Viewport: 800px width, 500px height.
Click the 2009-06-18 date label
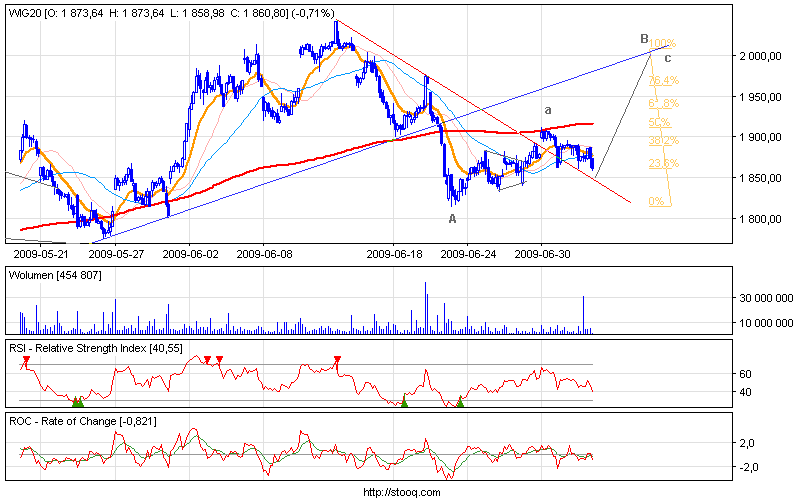point(394,254)
